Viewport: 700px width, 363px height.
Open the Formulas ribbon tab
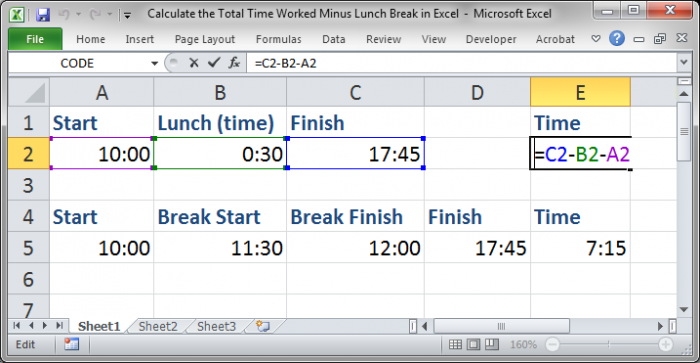point(279,39)
